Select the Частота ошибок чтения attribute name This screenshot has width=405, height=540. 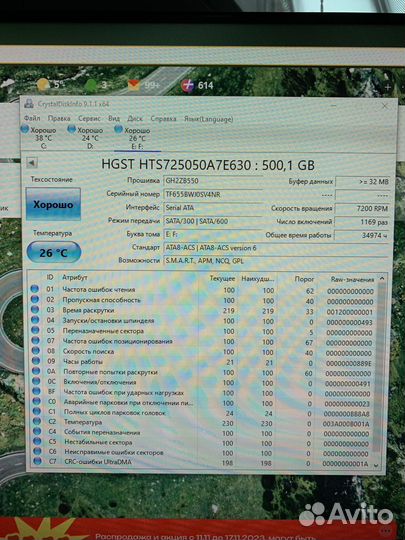click(99, 290)
